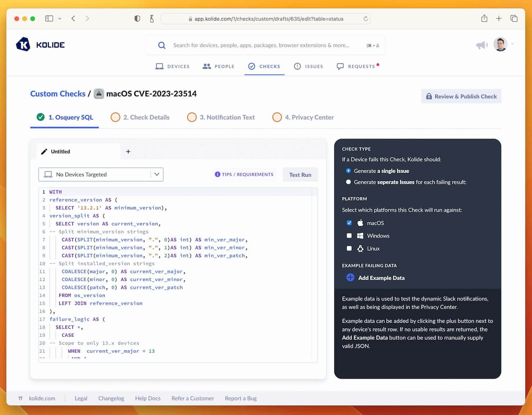Uncheck the macOS platform checkbox

tap(349, 223)
